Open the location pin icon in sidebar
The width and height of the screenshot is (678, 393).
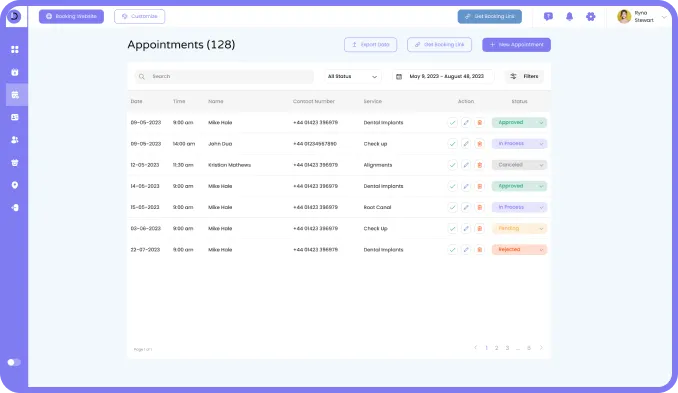15,185
